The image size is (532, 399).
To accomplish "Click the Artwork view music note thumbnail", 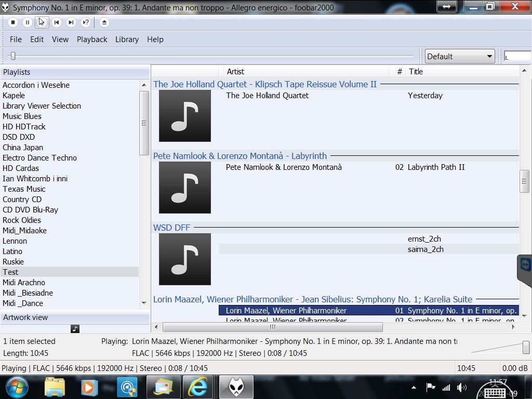I will pos(75,329).
